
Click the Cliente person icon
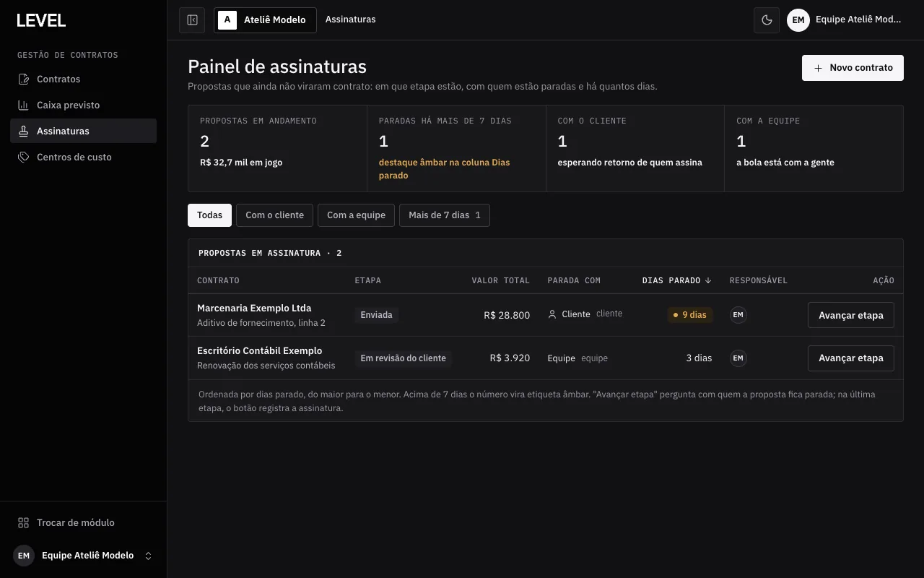(552, 314)
